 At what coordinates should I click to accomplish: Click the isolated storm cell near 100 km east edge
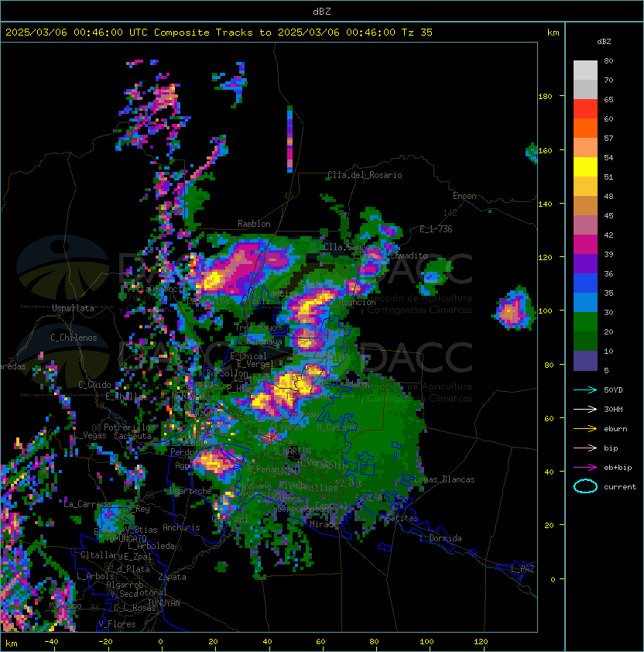[x=512, y=309]
